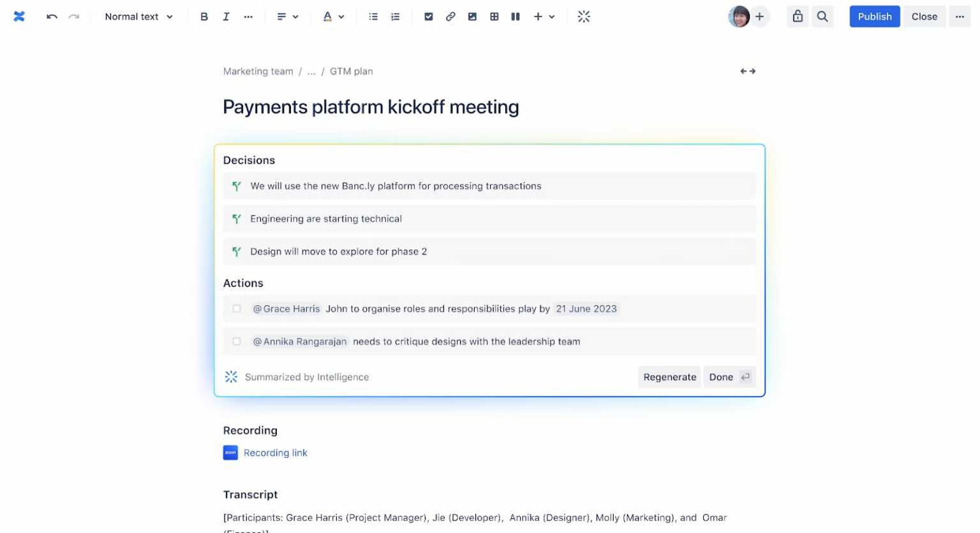Click the undo arrow
980x533 pixels.
(52, 17)
